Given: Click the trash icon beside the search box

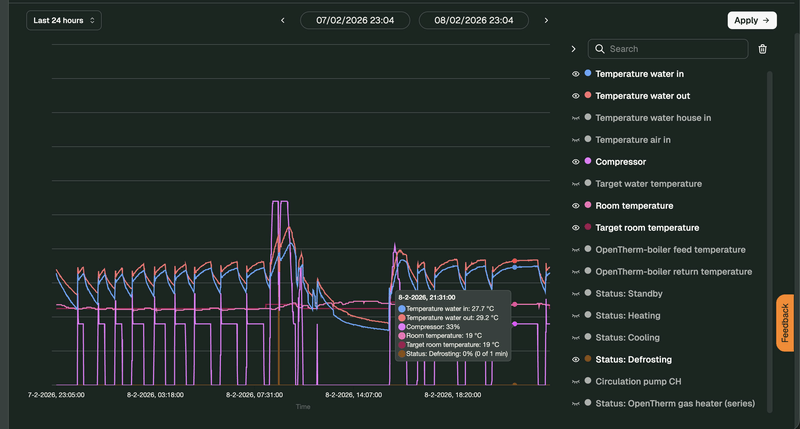Looking at the screenshot, I should [763, 49].
